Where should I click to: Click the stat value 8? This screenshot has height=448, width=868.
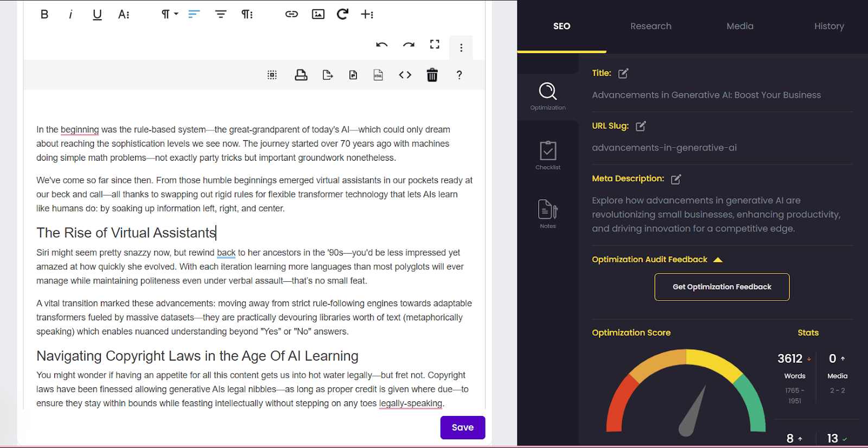pos(790,438)
